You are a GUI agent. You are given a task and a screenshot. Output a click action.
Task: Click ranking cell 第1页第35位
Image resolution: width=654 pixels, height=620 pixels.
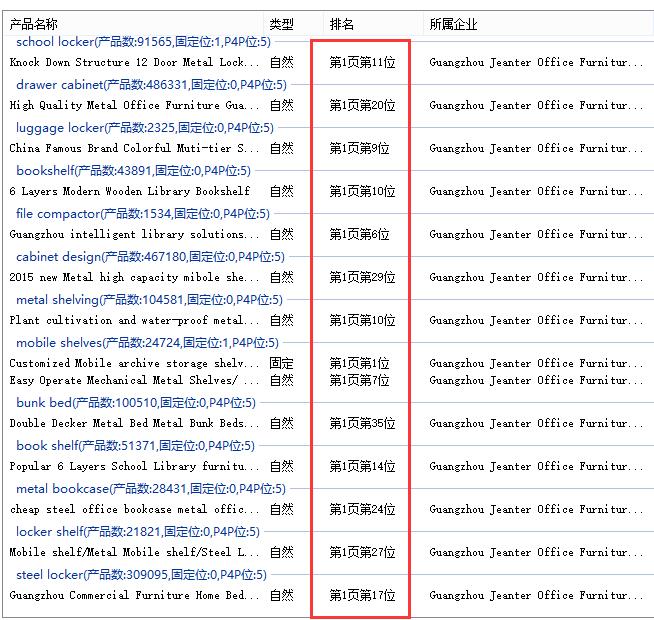pos(362,423)
